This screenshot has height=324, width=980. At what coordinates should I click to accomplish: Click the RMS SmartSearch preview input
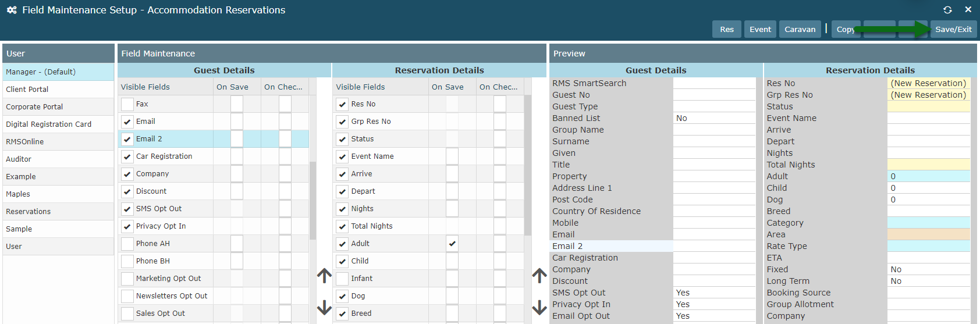[714, 83]
